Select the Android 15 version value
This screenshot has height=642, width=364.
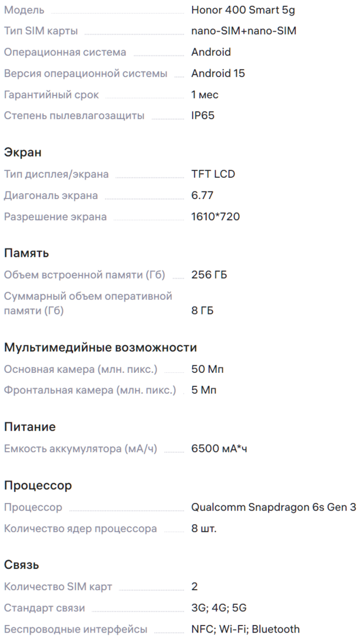(218, 74)
